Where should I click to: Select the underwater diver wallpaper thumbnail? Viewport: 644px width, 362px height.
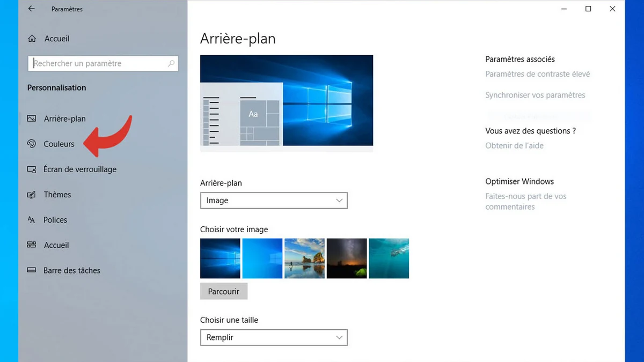tap(389, 258)
